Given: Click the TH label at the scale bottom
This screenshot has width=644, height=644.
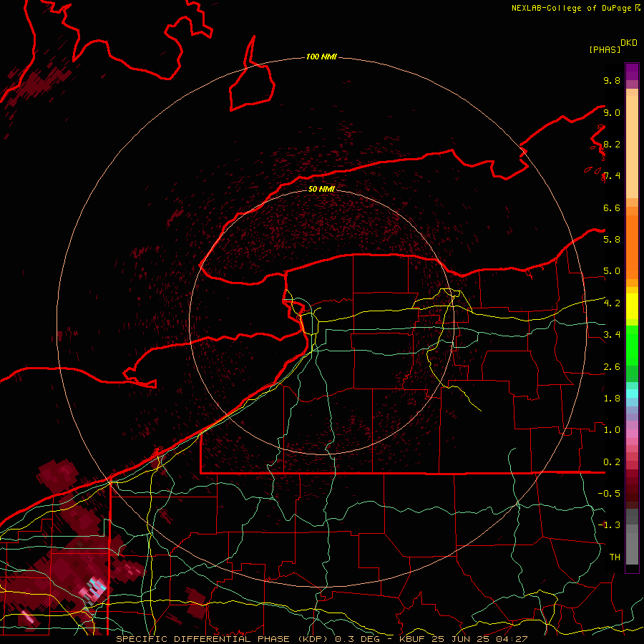Looking at the screenshot, I should pos(615,557).
